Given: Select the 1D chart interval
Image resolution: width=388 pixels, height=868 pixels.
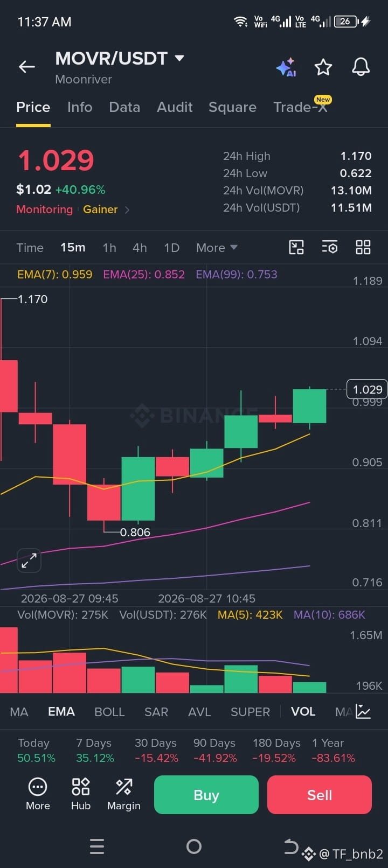Looking at the screenshot, I should pyautogui.click(x=171, y=248).
